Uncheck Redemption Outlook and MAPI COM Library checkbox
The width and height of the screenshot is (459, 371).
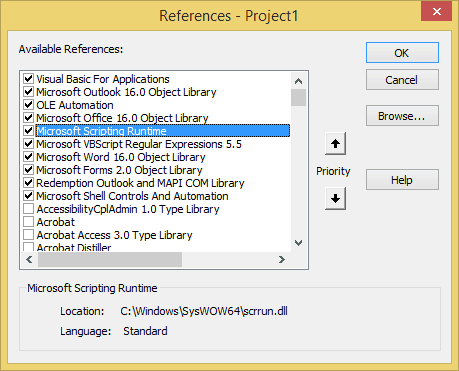tap(29, 183)
